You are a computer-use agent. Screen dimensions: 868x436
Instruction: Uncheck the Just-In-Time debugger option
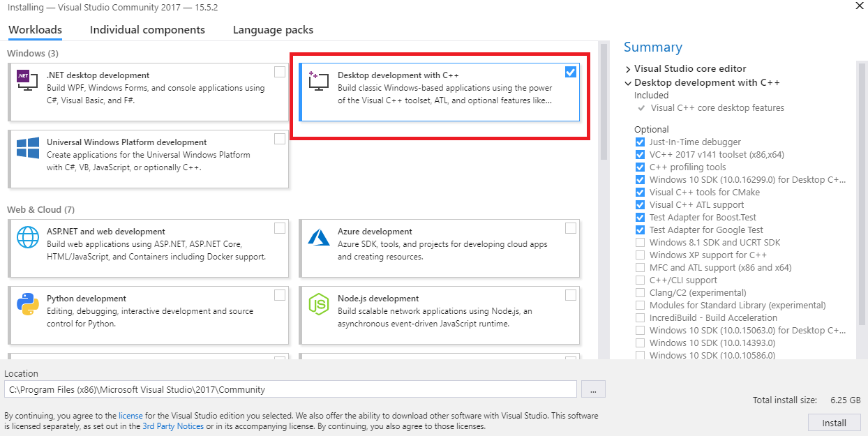click(x=640, y=142)
